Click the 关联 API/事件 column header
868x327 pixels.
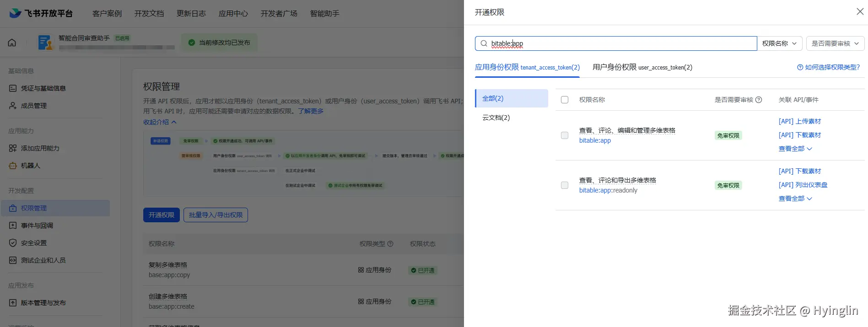798,100
